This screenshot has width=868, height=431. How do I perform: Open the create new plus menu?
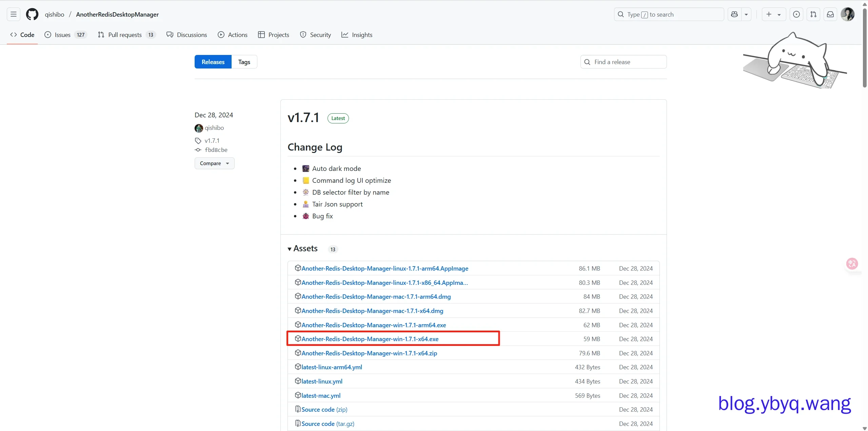[773, 14]
